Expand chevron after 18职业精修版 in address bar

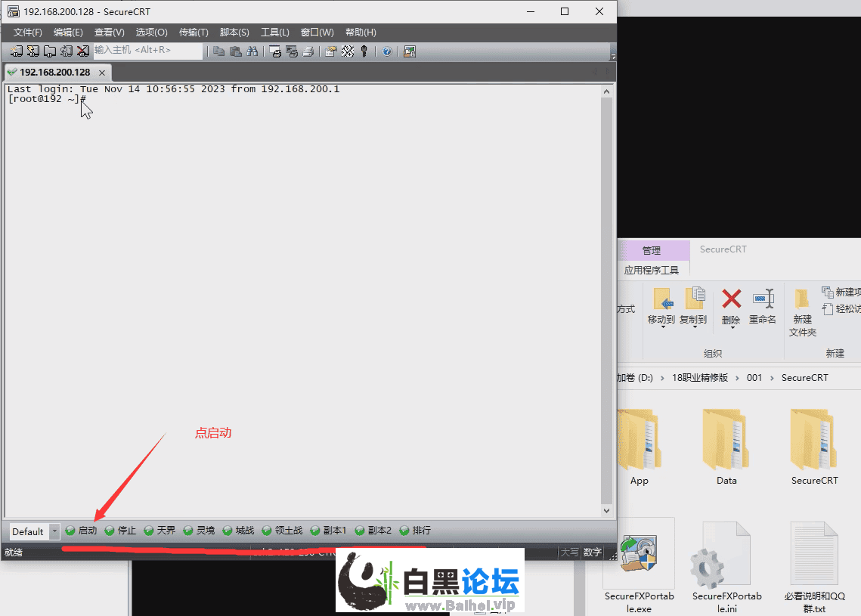[x=738, y=378]
